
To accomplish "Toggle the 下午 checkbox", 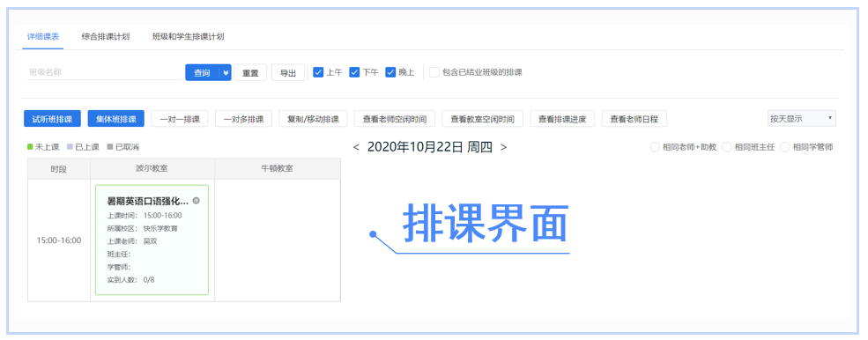I will (x=354, y=72).
